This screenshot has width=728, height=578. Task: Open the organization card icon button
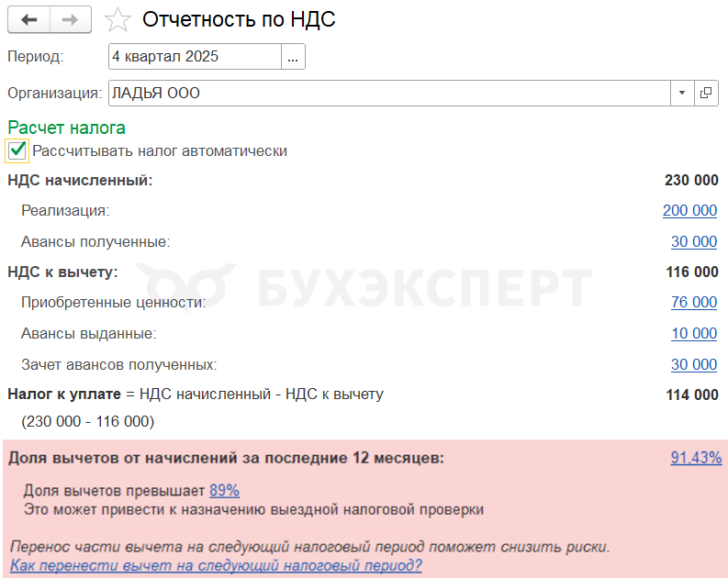point(706,93)
